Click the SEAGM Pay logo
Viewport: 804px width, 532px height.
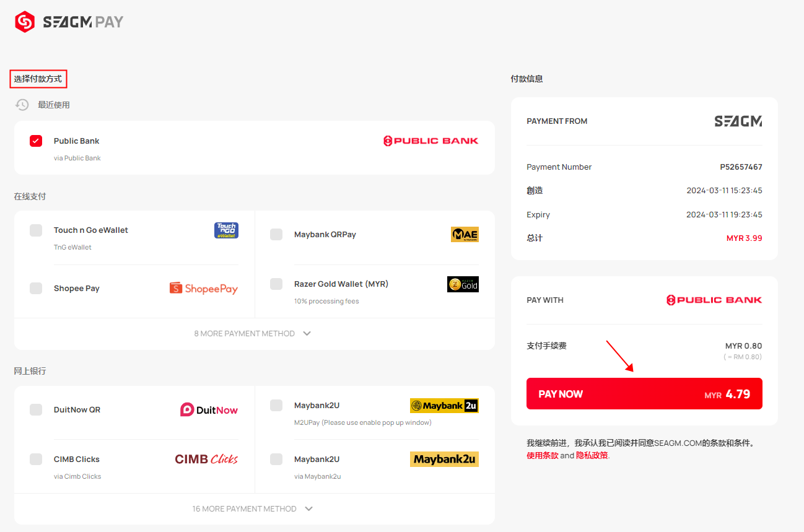coord(69,22)
